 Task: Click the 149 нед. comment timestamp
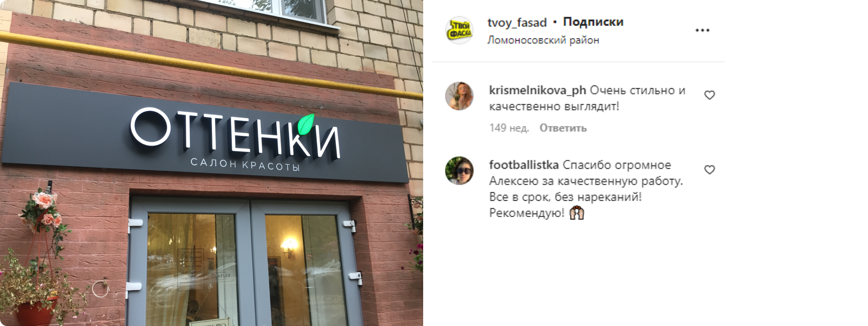509,128
